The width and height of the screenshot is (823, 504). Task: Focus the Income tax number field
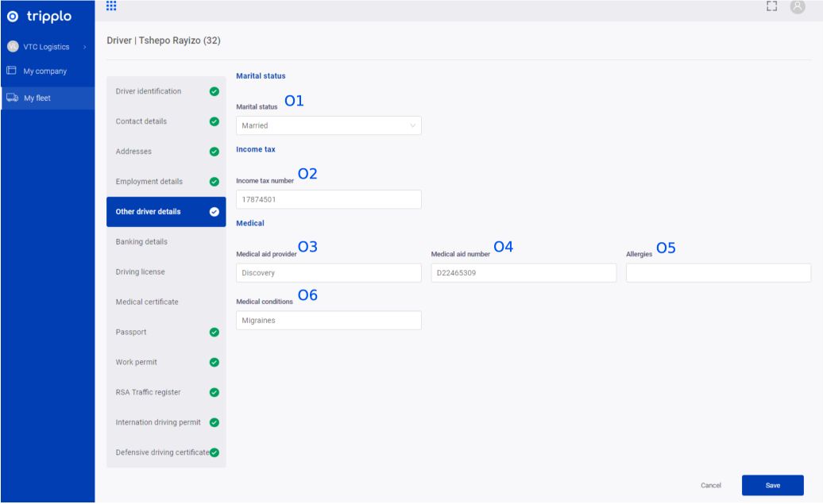[329, 200]
